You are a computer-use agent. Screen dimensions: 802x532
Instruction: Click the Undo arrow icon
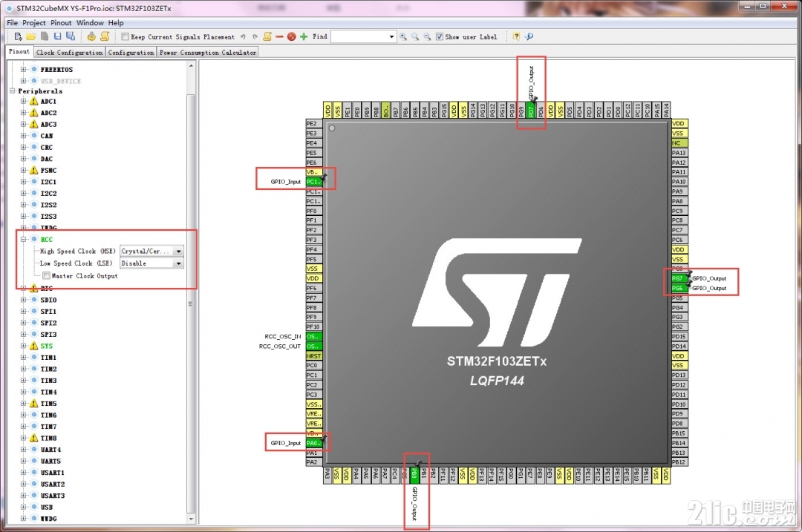click(243, 37)
